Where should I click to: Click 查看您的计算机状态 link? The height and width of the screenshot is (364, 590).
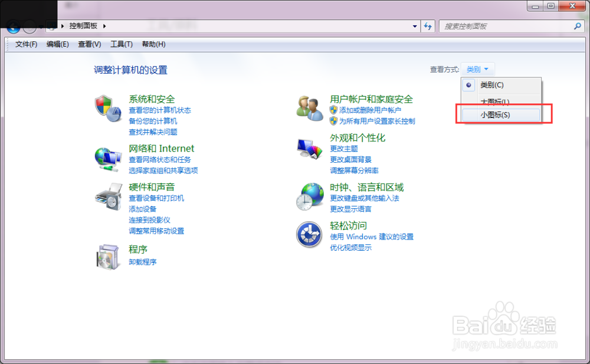coord(160,110)
